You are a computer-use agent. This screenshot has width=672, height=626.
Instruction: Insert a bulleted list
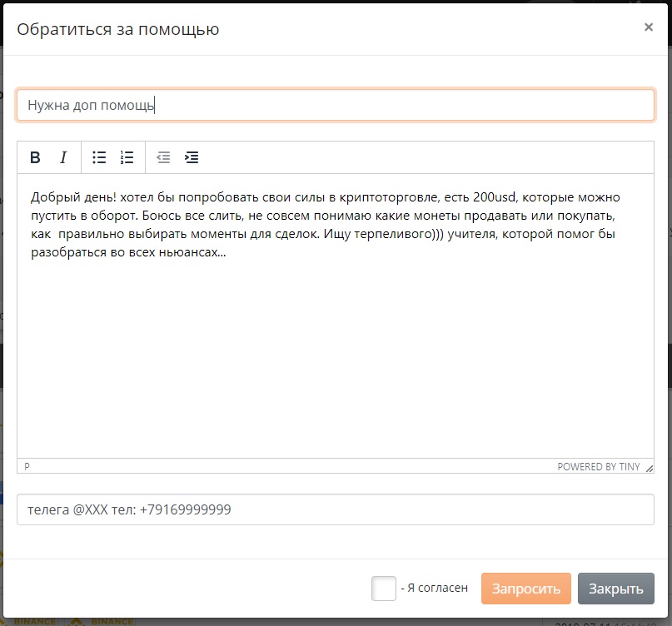[99, 157]
